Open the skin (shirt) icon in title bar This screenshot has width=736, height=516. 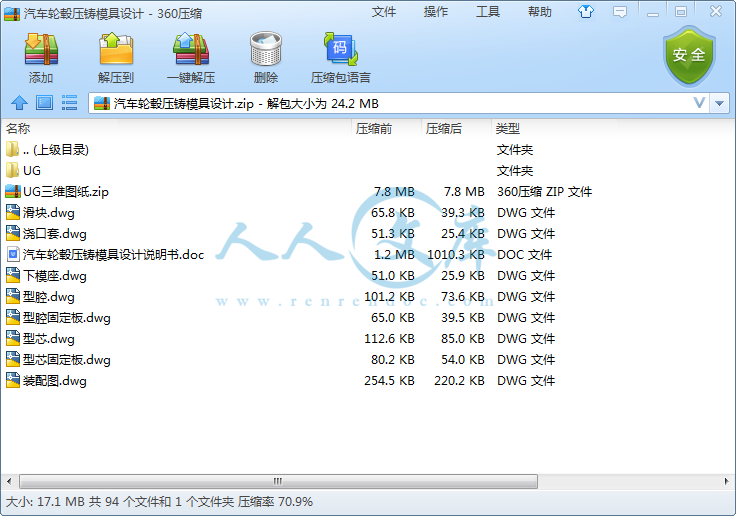pyautogui.click(x=585, y=12)
